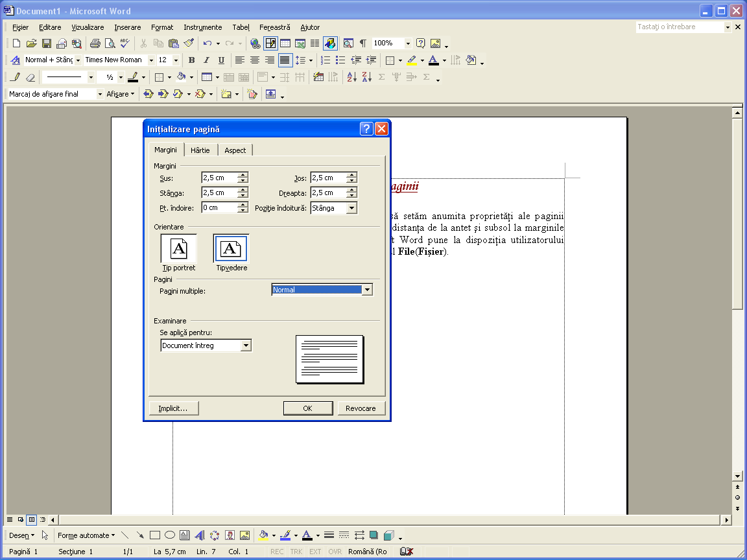Select the Oval drawing shape
Image resolution: width=747 pixels, height=560 pixels.
tap(170, 535)
